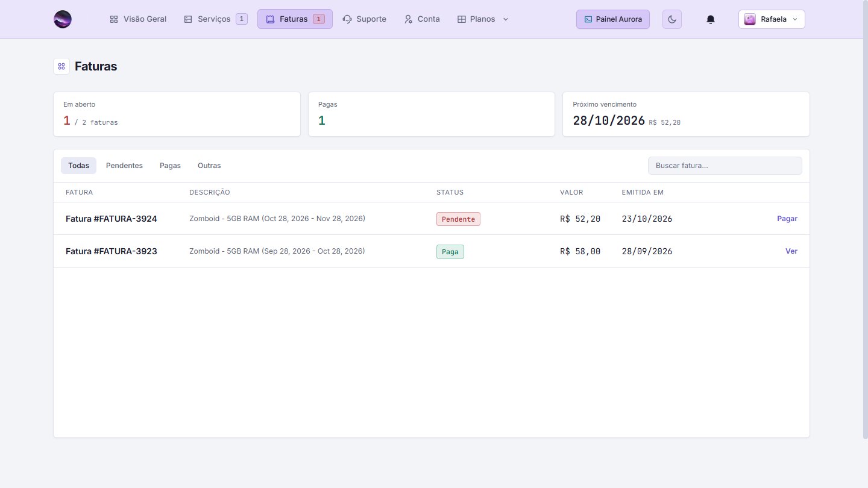Click the badge count on Serviços
The height and width of the screenshot is (488, 868).
pyautogui.click(x=241, y=19)
